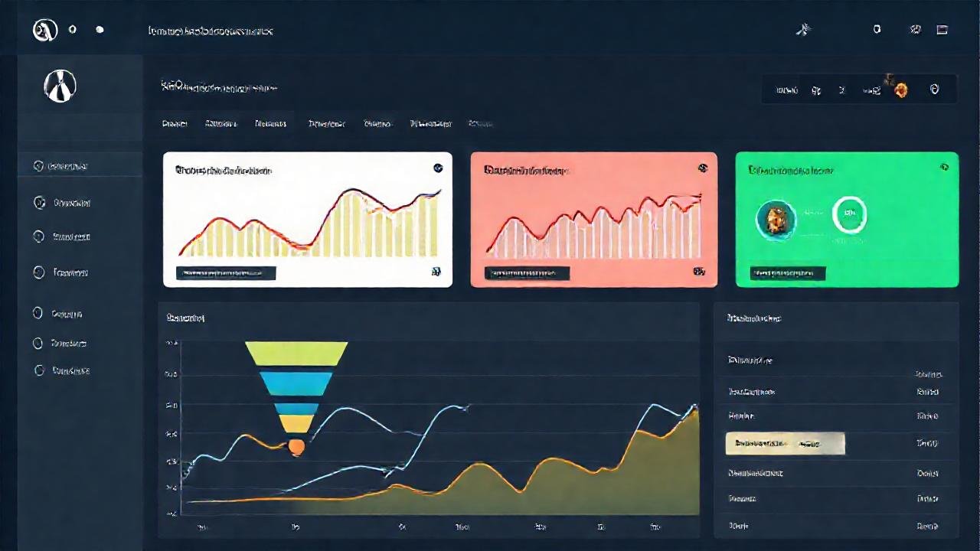Click the window panel icon at header's far right
Image resolution: width=980 pixels, height=551 pixels.
[x=942, y=30]
